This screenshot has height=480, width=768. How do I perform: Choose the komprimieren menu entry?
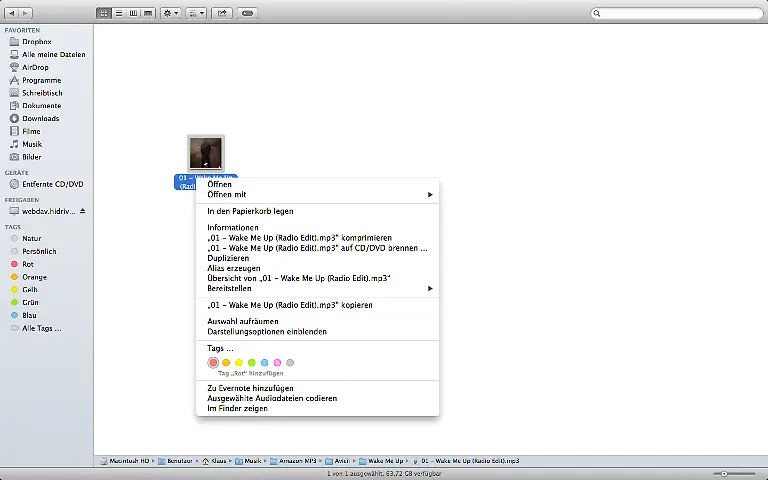click(317, 238)
